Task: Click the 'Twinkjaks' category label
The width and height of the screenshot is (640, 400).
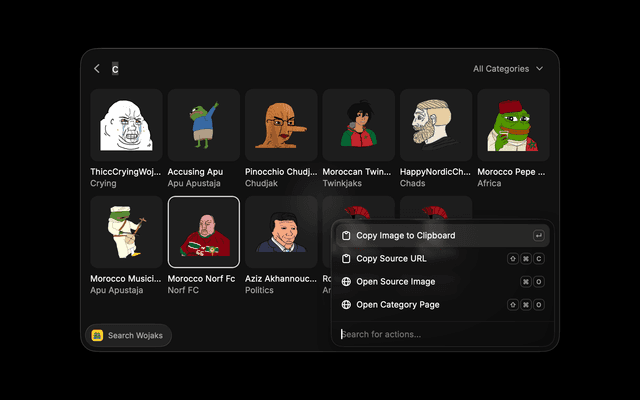Action: coord(342,183)
